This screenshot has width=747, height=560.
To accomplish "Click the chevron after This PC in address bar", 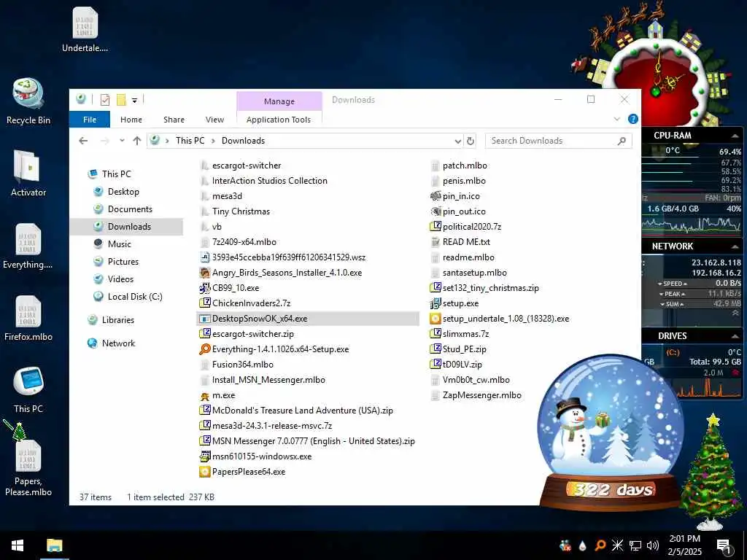I will click(x=212, y=141).
